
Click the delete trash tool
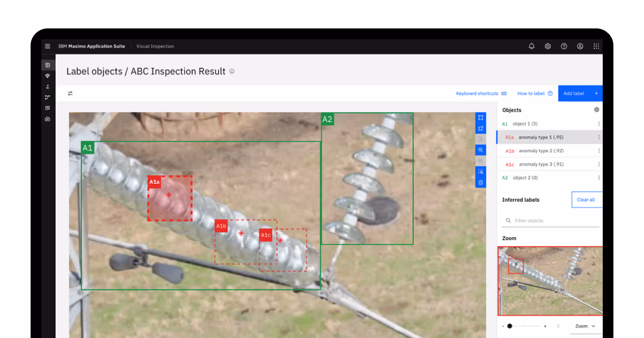pyautogui.click(x=481, y=182)
